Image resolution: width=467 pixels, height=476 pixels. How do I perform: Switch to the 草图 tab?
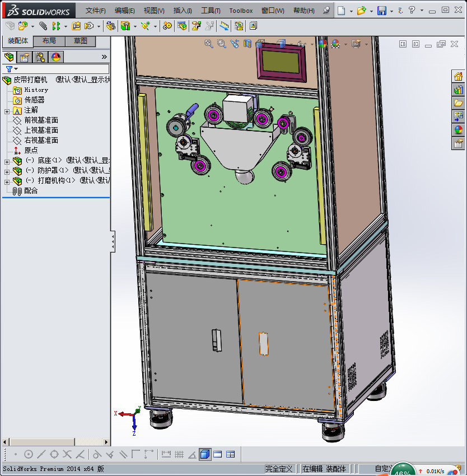[80, 41]
